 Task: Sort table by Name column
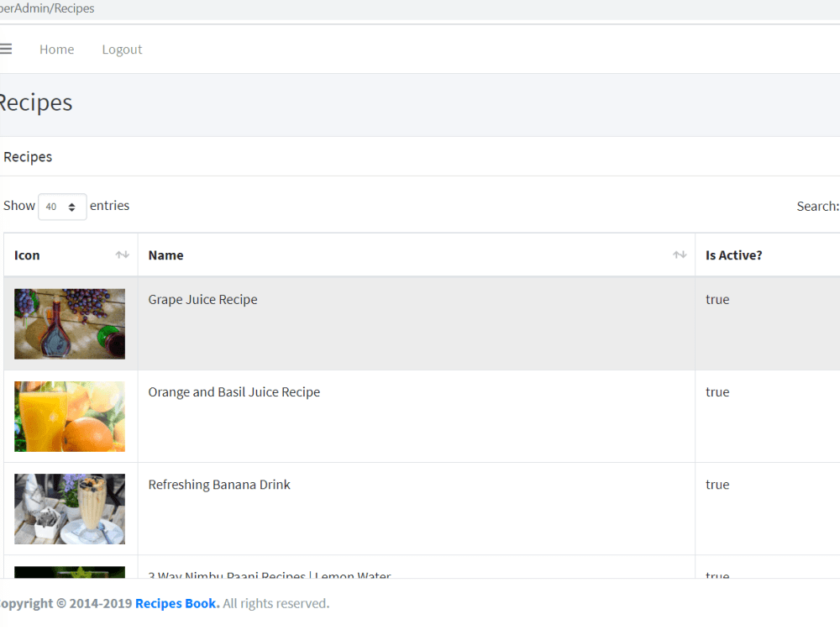point(417,255)
